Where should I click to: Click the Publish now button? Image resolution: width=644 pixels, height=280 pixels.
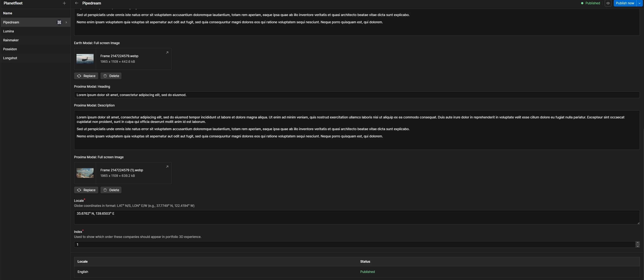(x=625, y=3)
